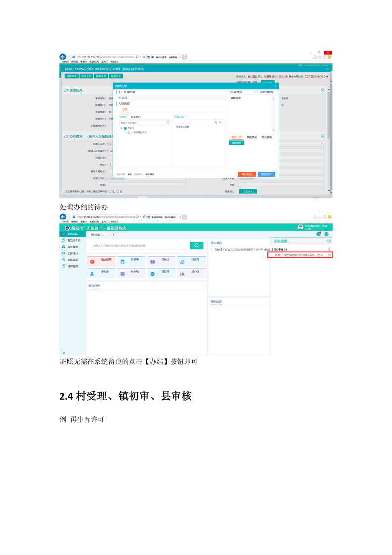
Task: Open dropdown at right of 申请人类型 row
Action: [x=322, y=144]
